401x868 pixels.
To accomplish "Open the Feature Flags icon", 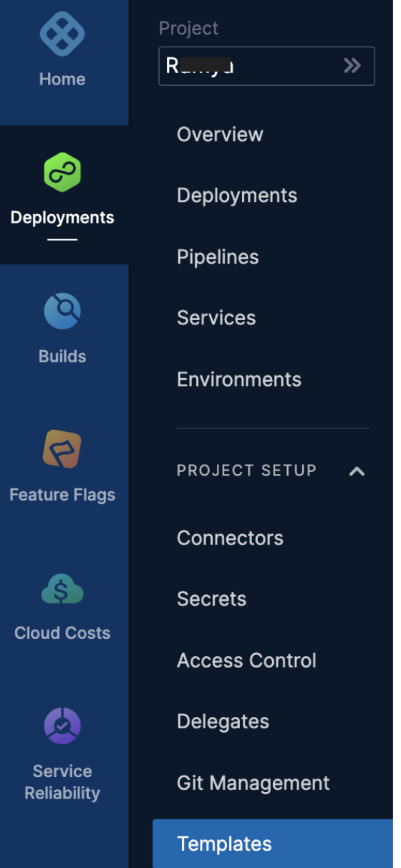I will pyautogui.click(x=62, y=449).
